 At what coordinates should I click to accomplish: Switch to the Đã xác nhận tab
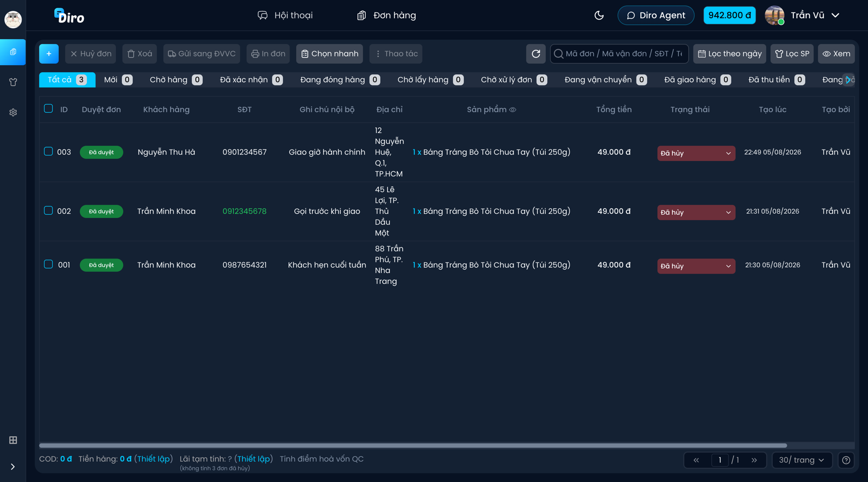coord(251,80)
